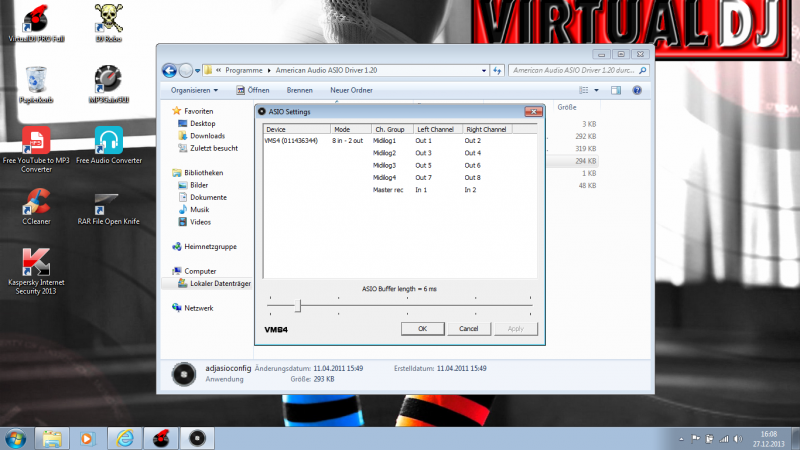Open Action Center flag tray icon

(695, 439)
